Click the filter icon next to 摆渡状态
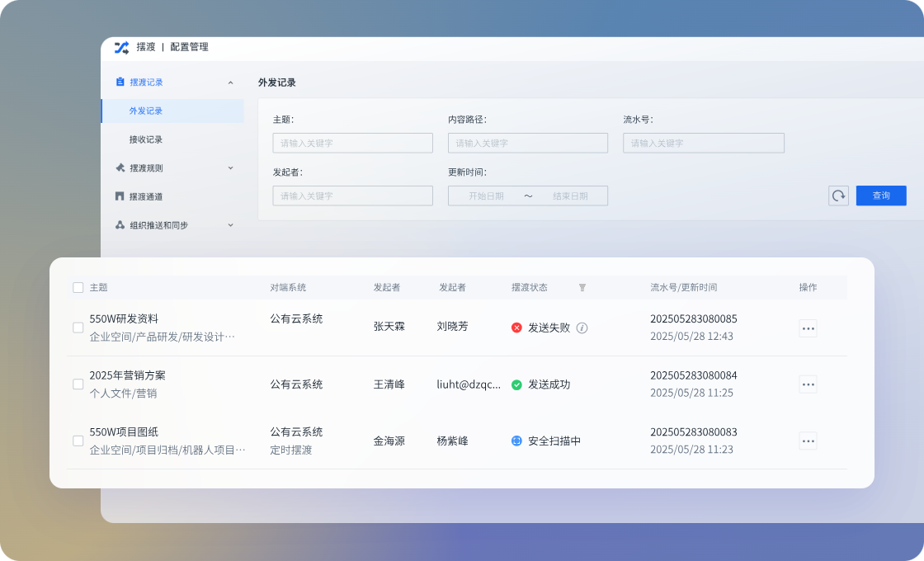The width and height of the screenshot is (924, 561). (582, 288)
